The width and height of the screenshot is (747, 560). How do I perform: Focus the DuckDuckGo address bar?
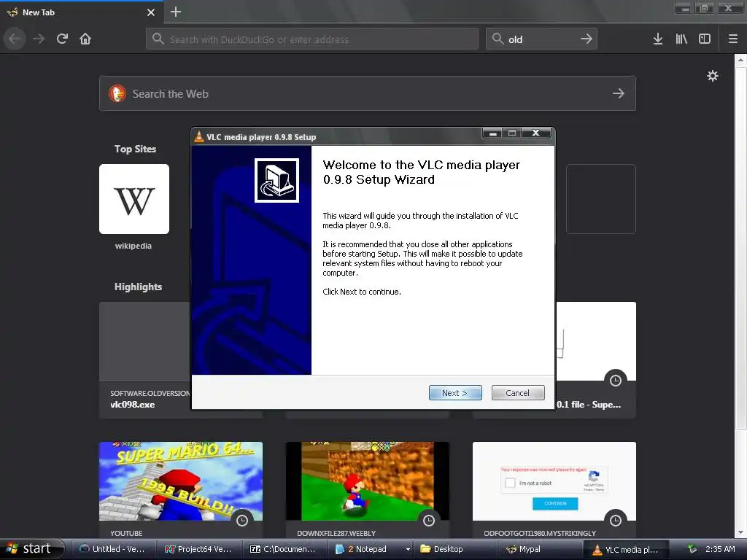click(312, 39)
